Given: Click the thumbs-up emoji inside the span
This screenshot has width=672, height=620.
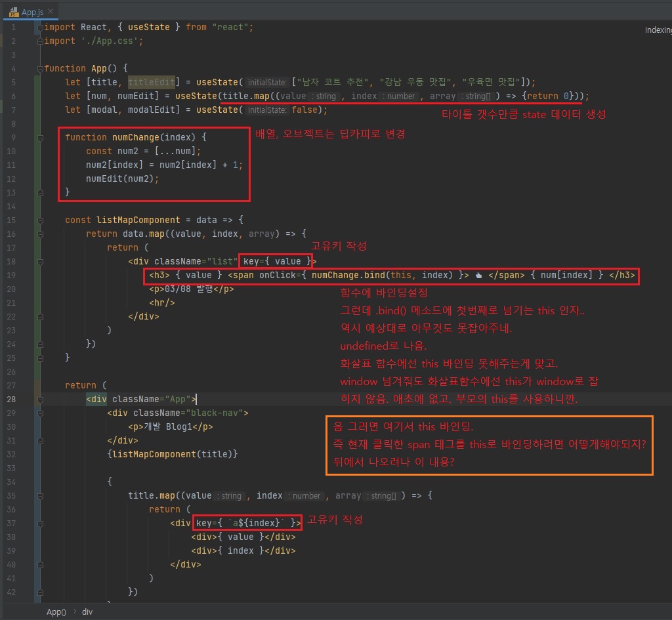Looking at the screenshot, I should (x=478, y=276).
